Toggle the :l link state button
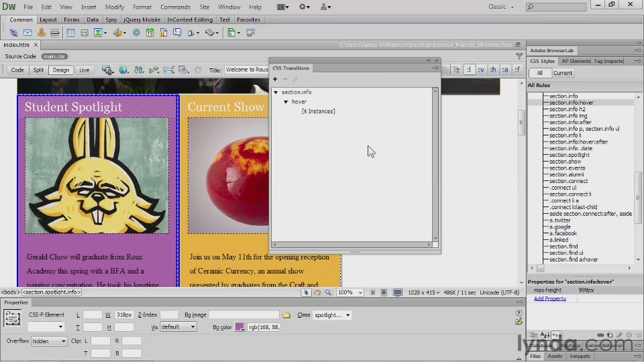This screenshot has height=362, width=644. click(469, 70)
